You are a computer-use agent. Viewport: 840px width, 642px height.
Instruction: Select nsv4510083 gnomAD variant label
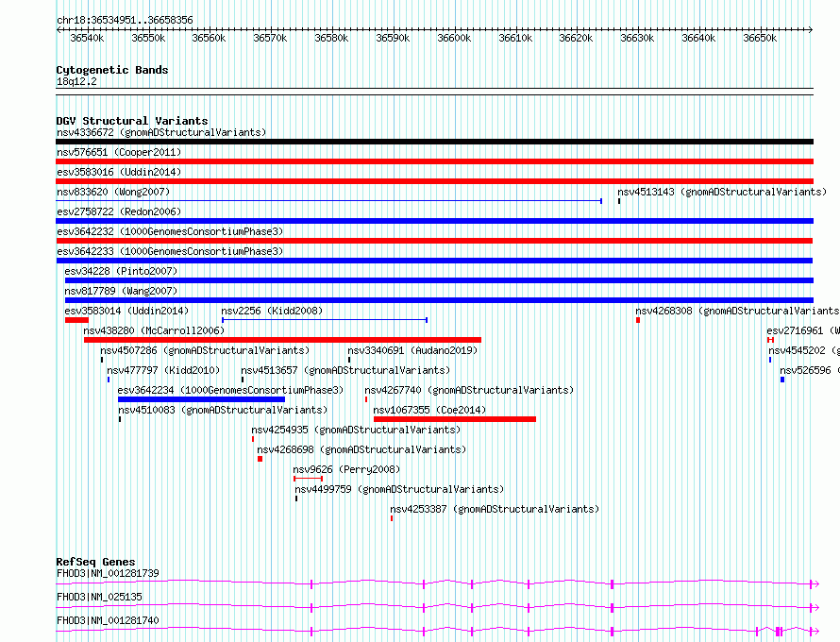pos(223,410)
